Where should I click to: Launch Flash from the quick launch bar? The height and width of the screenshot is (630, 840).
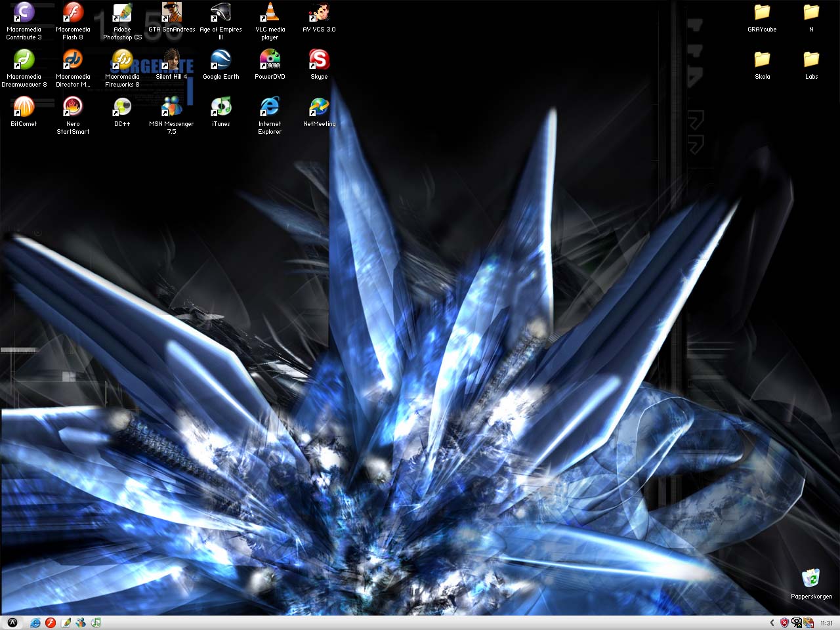coord(50,623)
